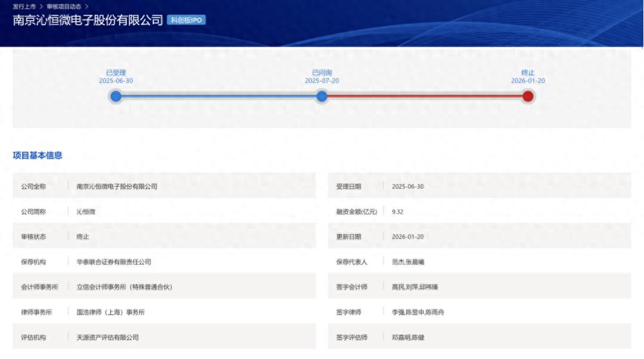Click the 会计师事务所 field label
The width and height of the screenshot is (644, 359).
click(x=39, y=287)
